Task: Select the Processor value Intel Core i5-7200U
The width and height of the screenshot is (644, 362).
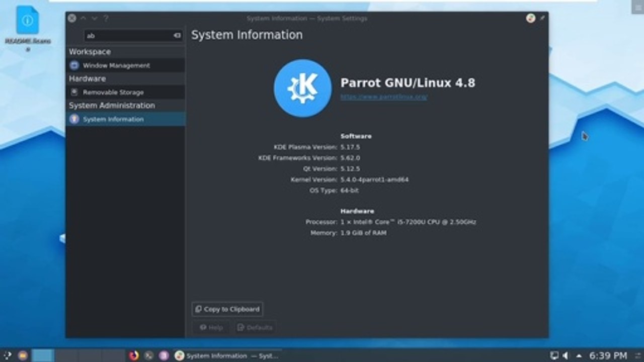Action: [x=408, y=222]
